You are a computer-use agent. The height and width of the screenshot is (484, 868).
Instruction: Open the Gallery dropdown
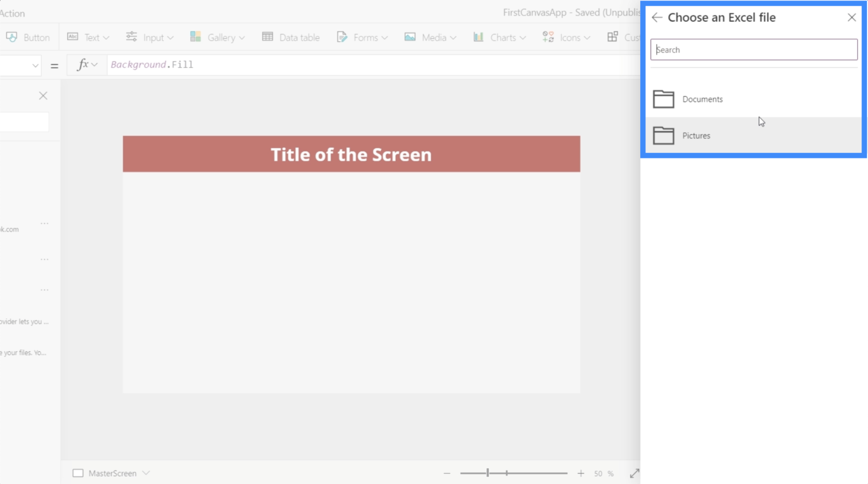pos(217,37)
